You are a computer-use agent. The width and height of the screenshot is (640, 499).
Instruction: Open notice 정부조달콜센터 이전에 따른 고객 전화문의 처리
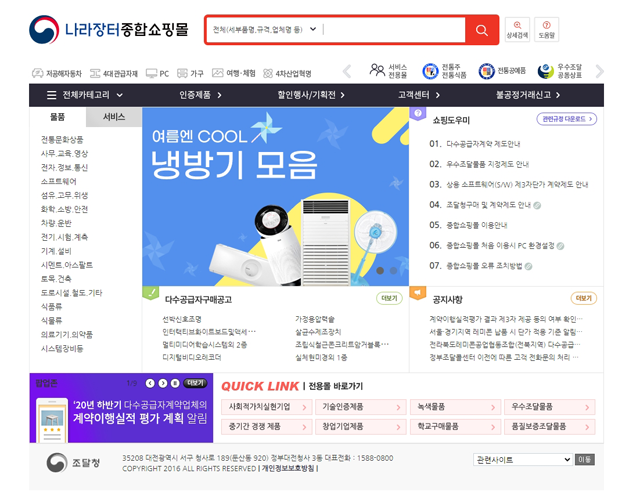[504, 357]
